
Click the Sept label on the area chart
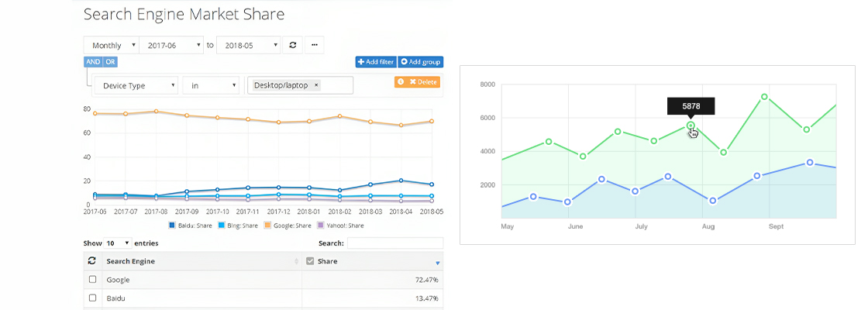click(776, 226)
